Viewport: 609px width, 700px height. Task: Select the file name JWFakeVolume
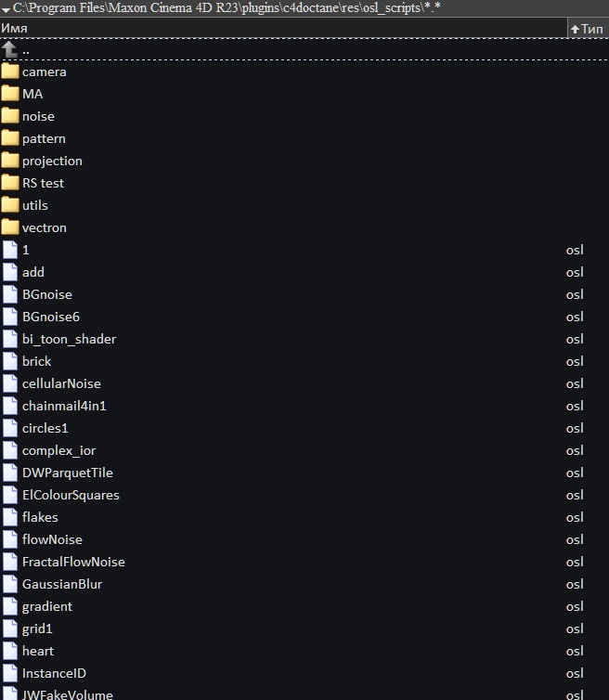pyautogui.click(x=68, y=694)
